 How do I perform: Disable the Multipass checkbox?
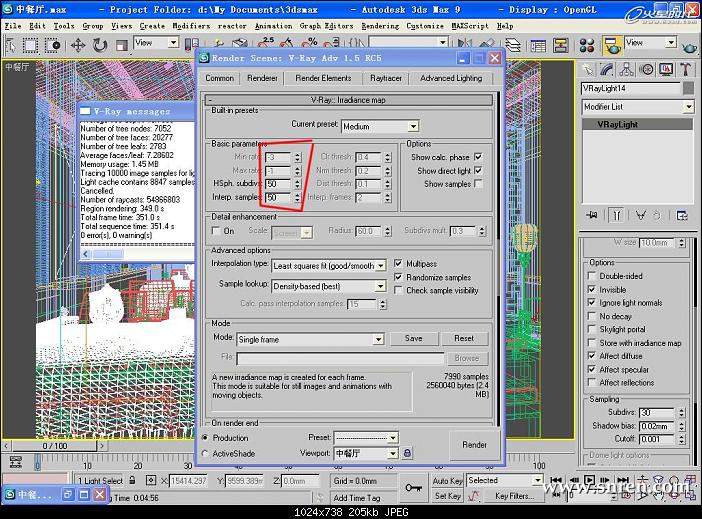pyautogui.click(x=399, y=264)
